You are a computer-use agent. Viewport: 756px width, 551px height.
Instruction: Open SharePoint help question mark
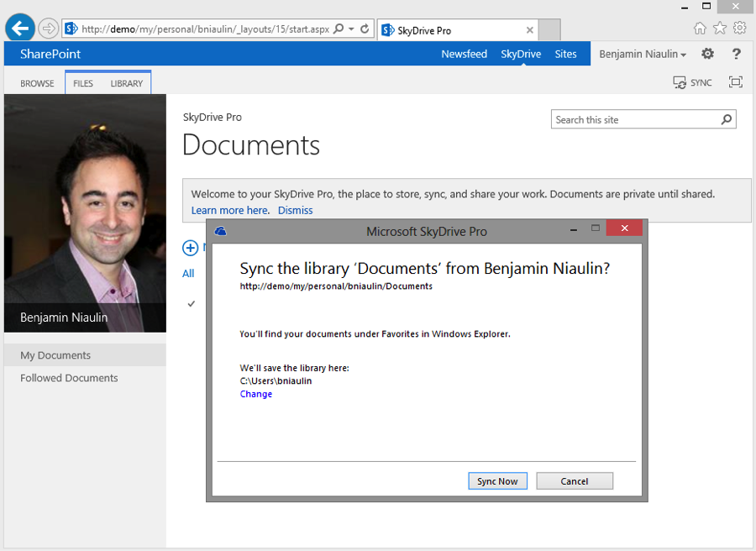click(x=736, y=54)
